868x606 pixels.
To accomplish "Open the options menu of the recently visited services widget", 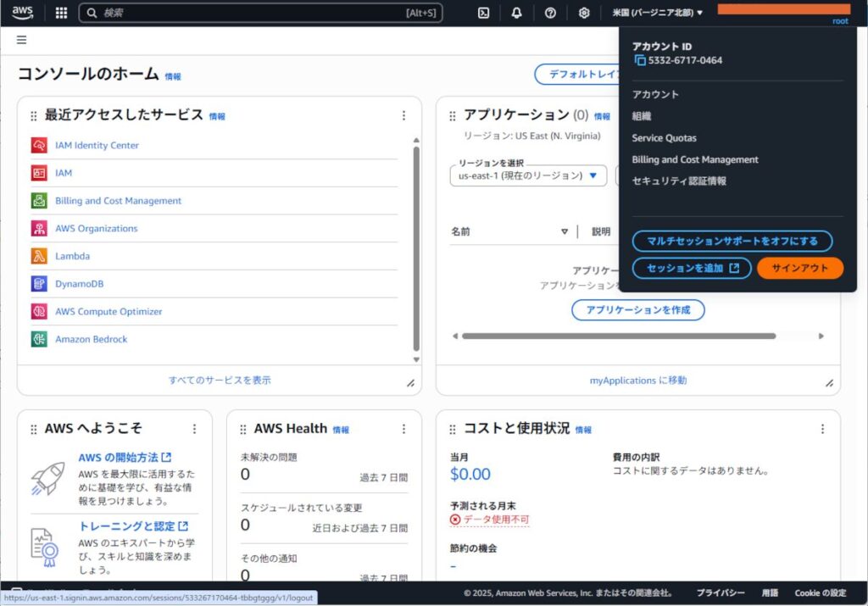I will tap(403, 115).
